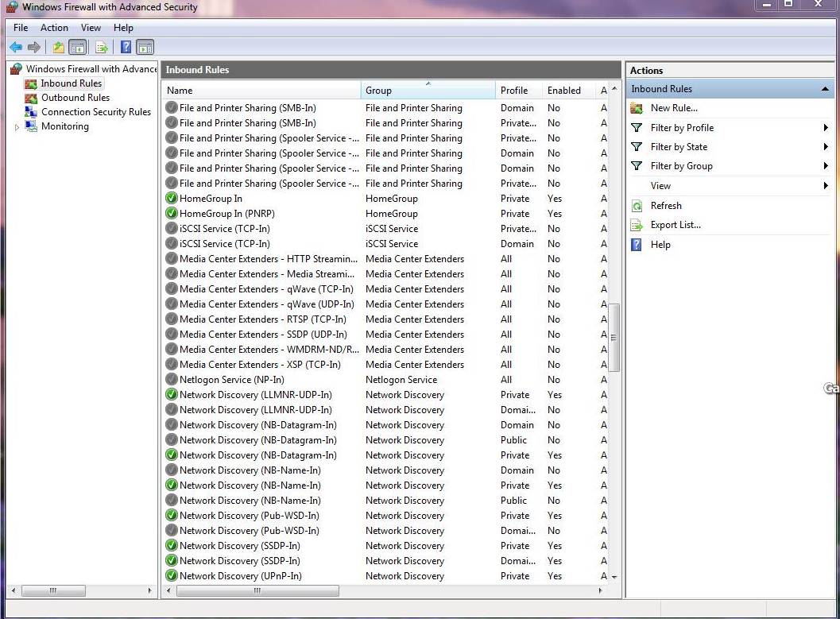Select Monitoring in the tree
This screenshot has height=619, width=840.
coord(65,126)
